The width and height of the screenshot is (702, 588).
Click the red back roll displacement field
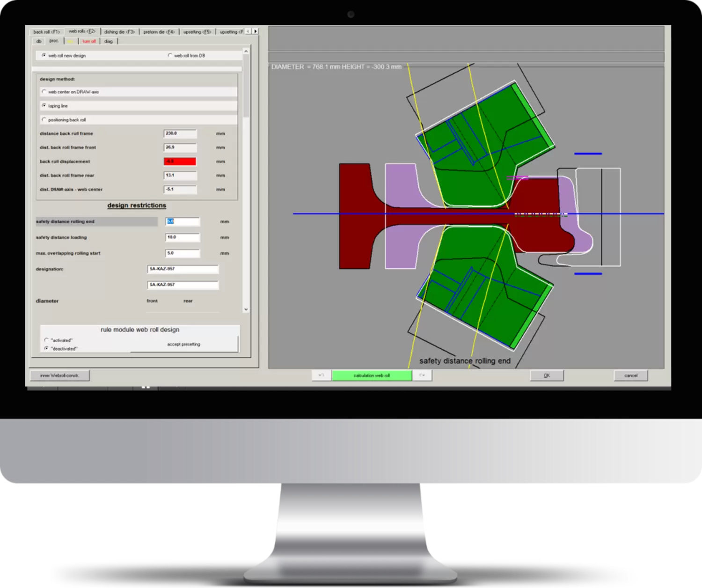click(180, 162)
